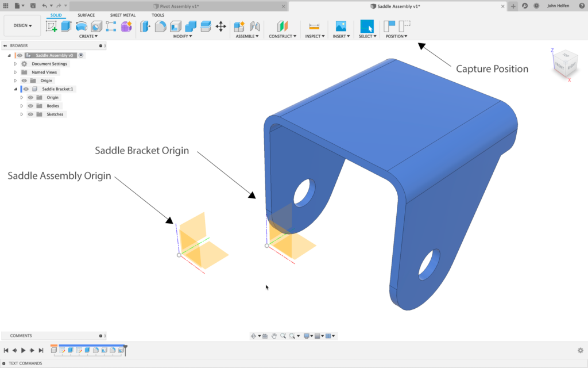Viewport: 588px width, 368px height.
Task: Hide the Sketches folder
Action: (31, 114)
